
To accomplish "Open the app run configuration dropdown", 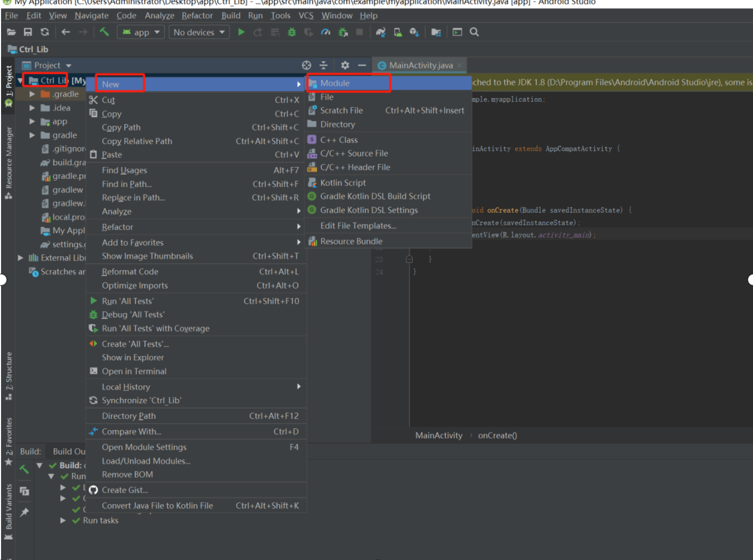I will coord(141,32).
